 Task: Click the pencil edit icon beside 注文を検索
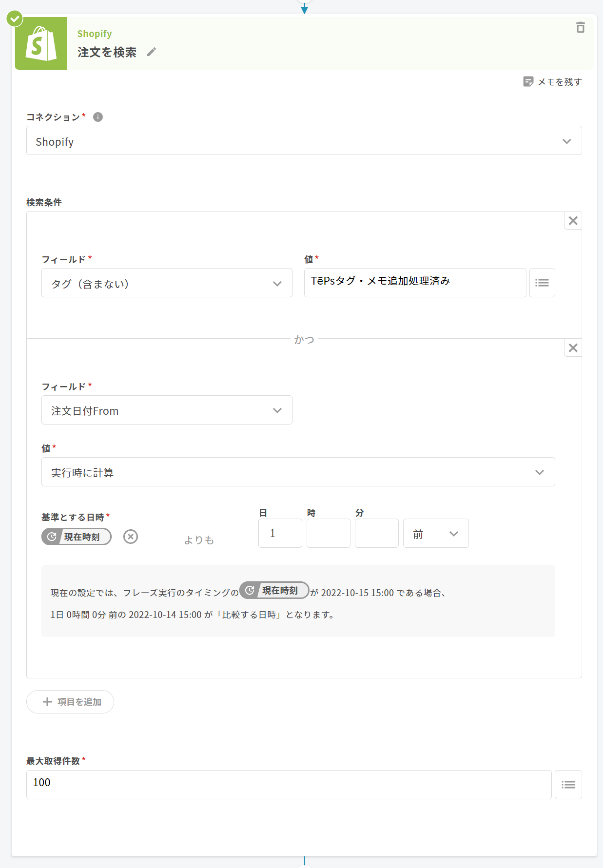tap(151, 52)
